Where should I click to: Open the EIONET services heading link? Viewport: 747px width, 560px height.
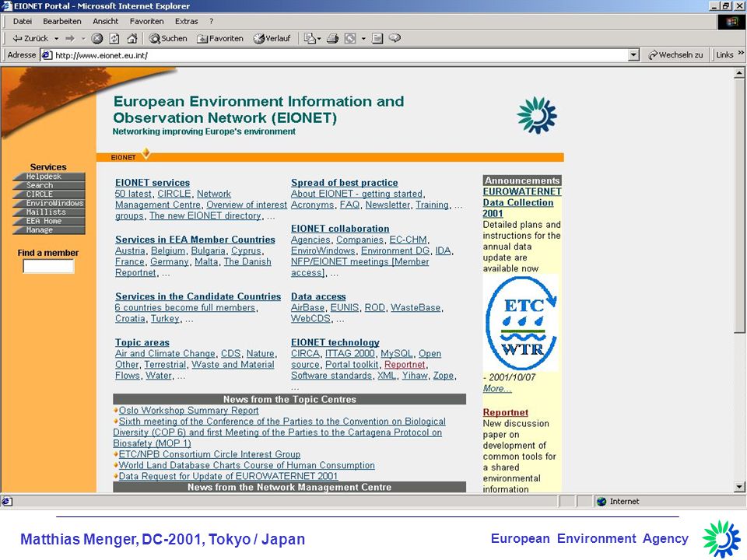coord(153,183)
